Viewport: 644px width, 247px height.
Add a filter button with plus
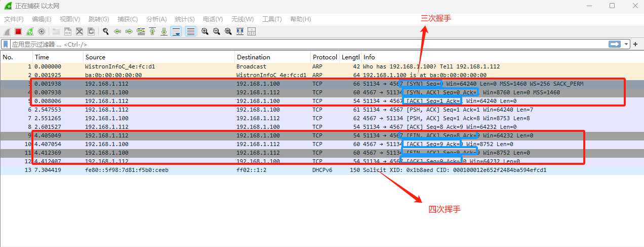click(x=636, y=44)
